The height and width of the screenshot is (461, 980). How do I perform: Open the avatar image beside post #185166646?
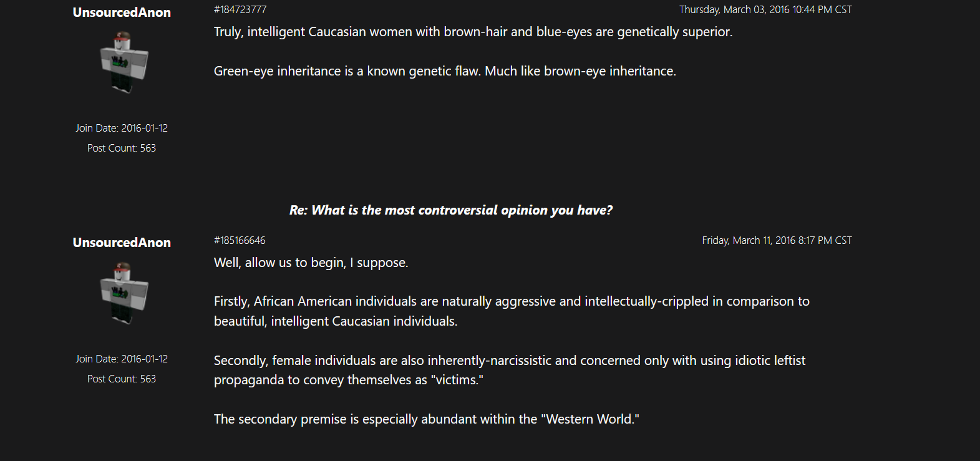(x=124, y=293)
